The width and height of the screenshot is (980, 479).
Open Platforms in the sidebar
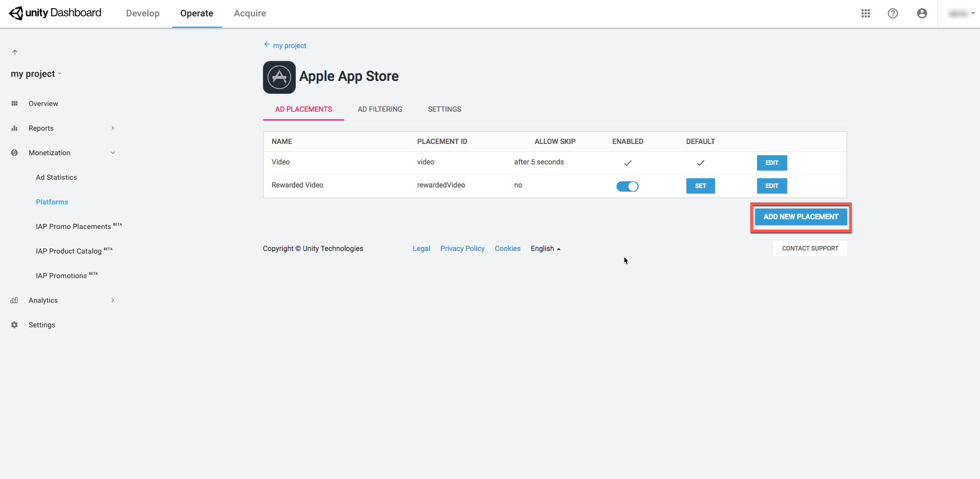(52, 202)
